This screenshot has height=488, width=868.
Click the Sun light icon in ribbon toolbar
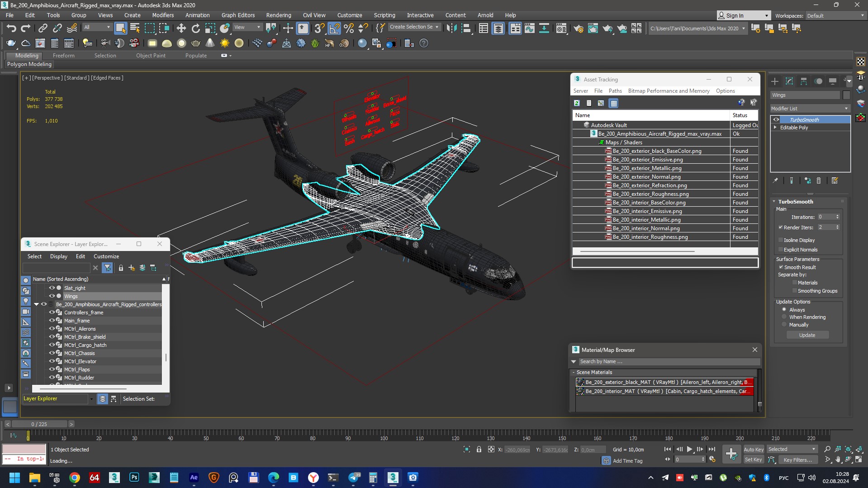pyautogui.click(x=225, y=43)
